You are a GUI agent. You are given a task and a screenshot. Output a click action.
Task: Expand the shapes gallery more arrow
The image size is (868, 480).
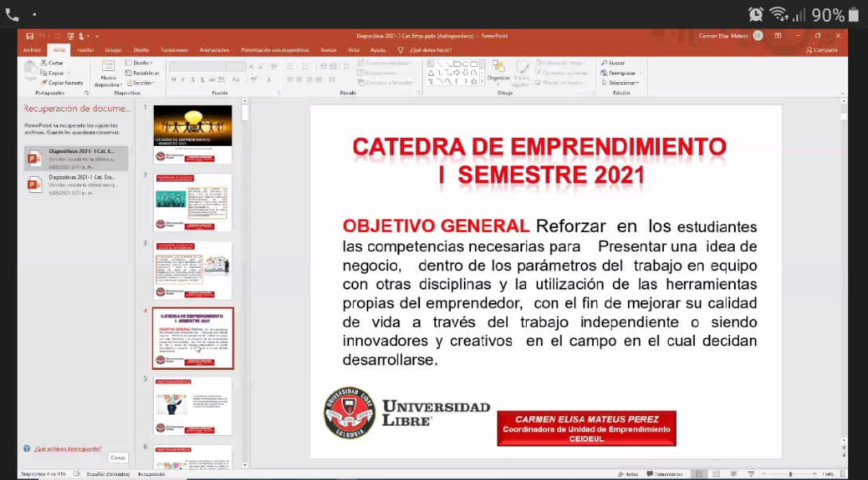point(482,82)
